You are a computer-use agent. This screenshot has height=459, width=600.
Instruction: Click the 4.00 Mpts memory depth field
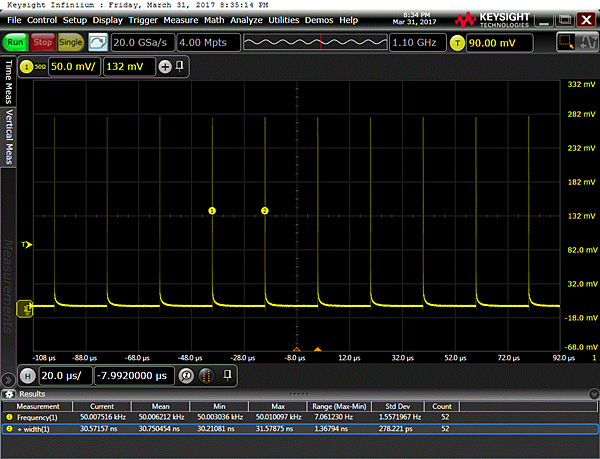pyautogui.click(x=209, y=42)
